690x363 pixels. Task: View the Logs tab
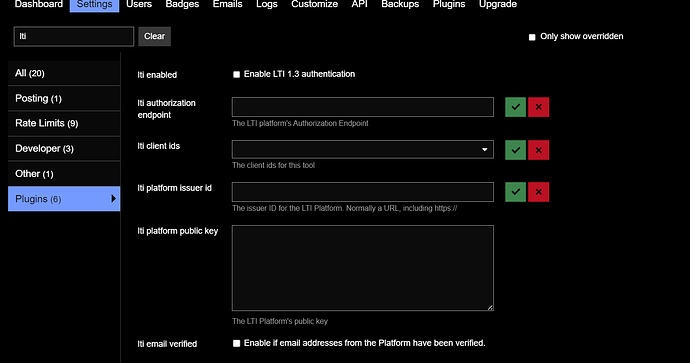point(267,4)
